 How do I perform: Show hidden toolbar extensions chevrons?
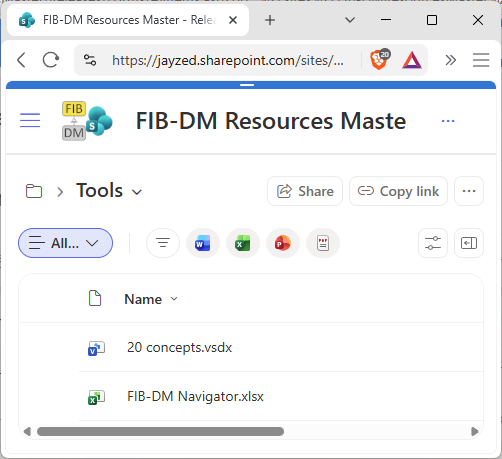pyautogui.click(x=450, y=60)
